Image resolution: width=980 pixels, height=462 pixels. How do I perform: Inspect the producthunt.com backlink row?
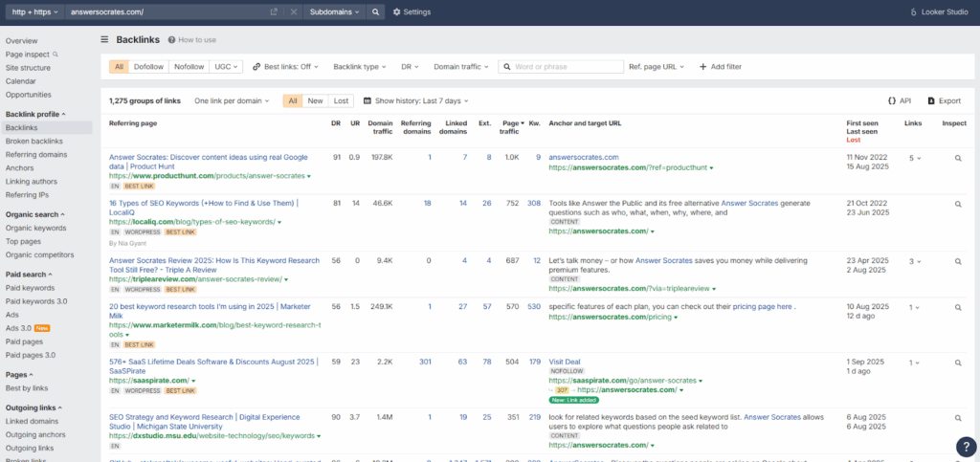[957, 158]
